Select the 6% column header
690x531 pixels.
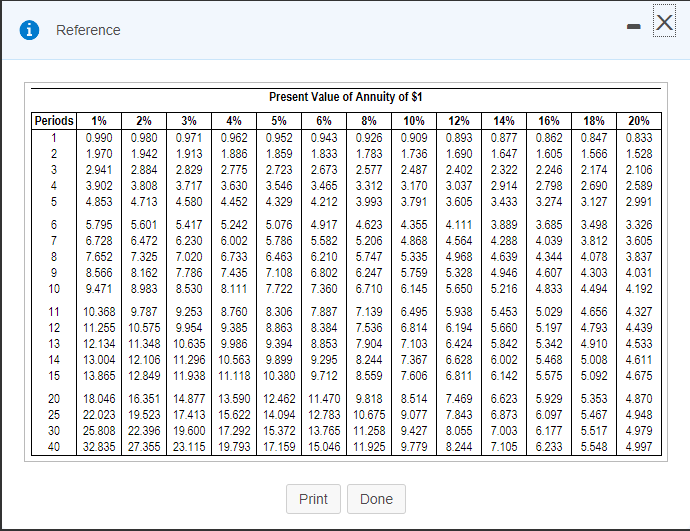coord(324,121)
